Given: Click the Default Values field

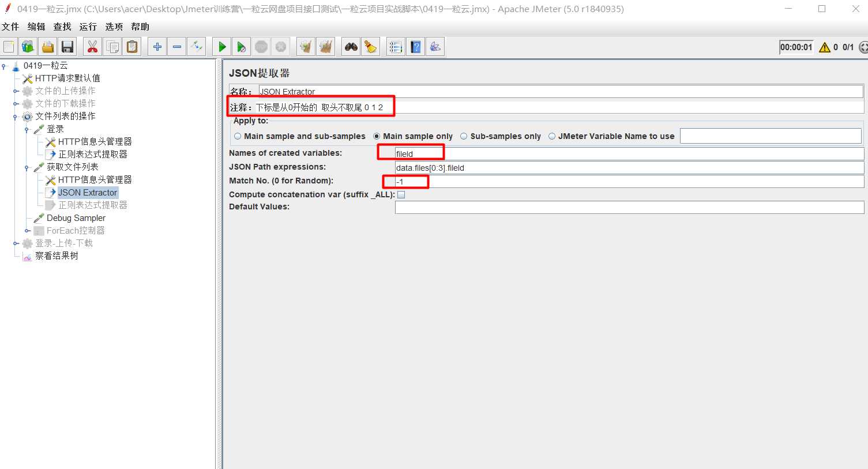Looking at the screenshot, I should click(629, 207).
